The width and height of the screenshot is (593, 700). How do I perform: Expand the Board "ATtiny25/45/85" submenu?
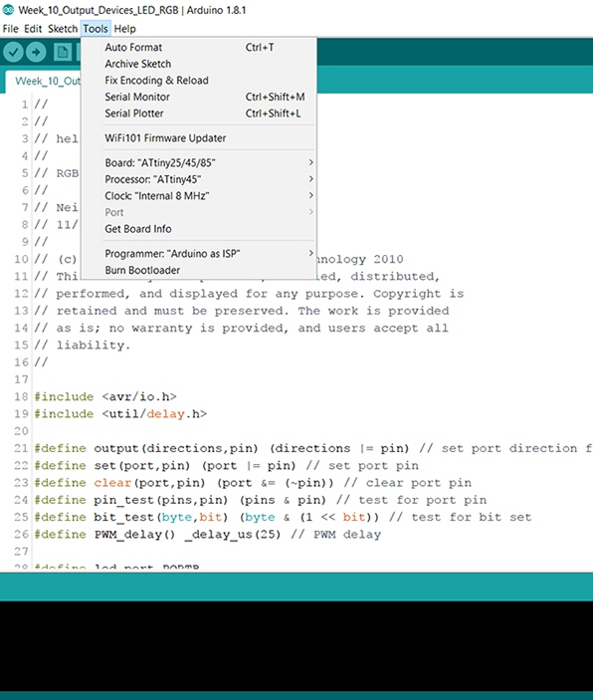199,163
